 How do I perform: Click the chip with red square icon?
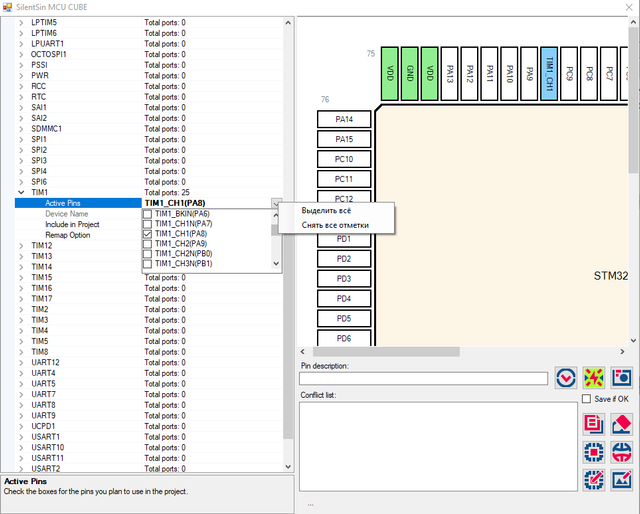pos(593,452)
